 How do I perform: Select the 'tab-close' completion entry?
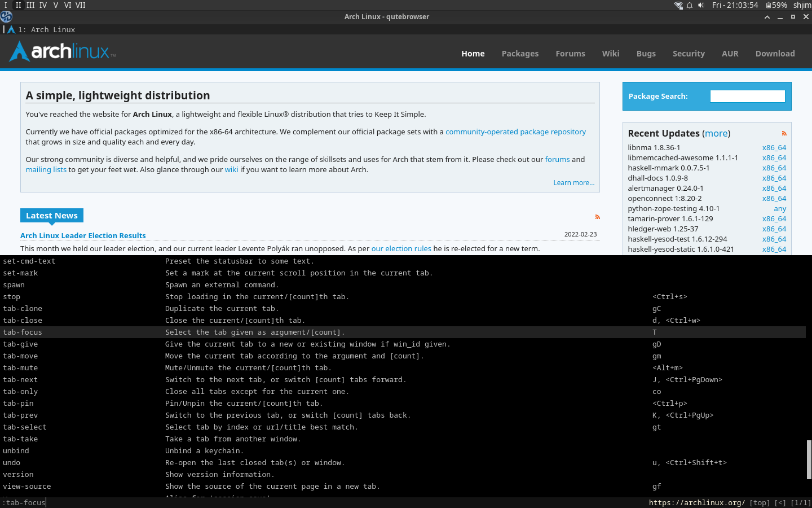[403, 320]
